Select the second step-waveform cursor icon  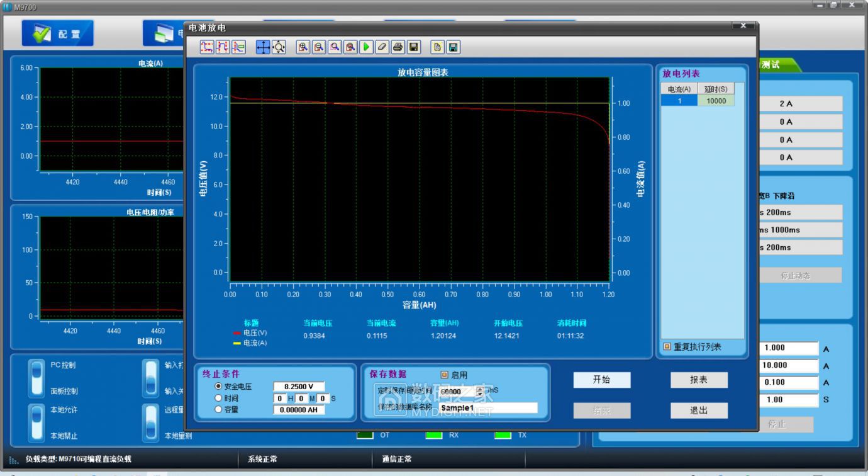point(223,47)
